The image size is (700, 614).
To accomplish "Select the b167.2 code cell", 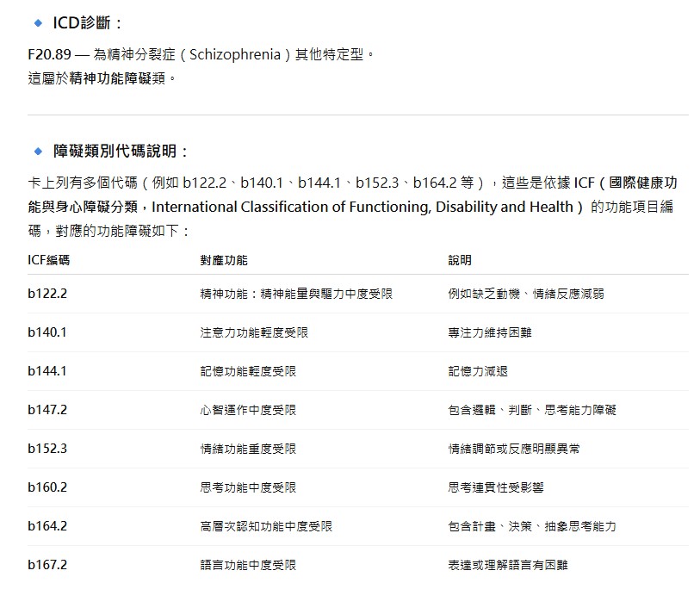I will click(47, 565).
